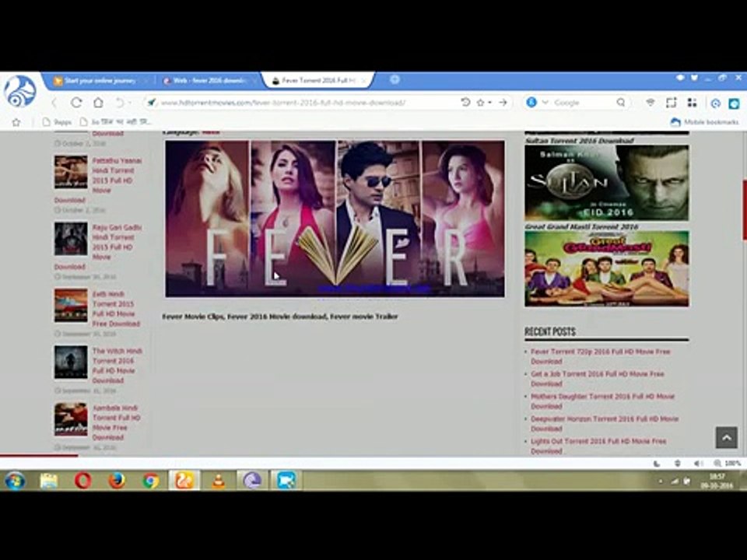Launch Opera from the taskbar

[83, 481]
